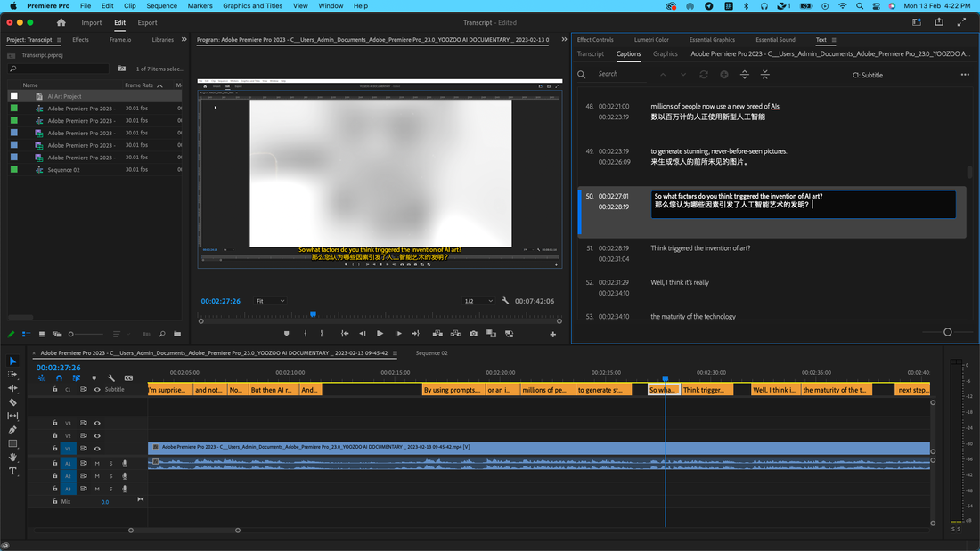Open timeline display settings wrench

point(111,378)
